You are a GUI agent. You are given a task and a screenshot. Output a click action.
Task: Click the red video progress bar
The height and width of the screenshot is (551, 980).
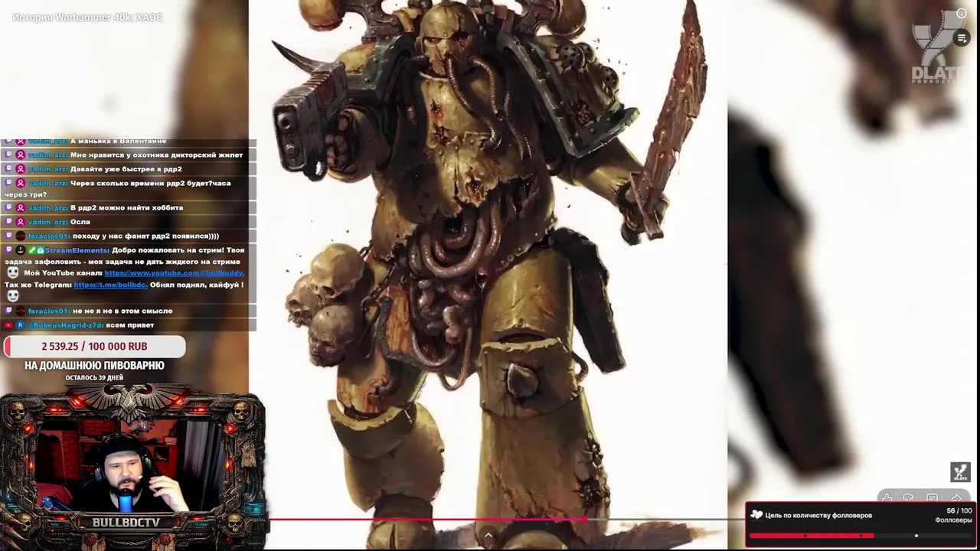pos(426,520)
